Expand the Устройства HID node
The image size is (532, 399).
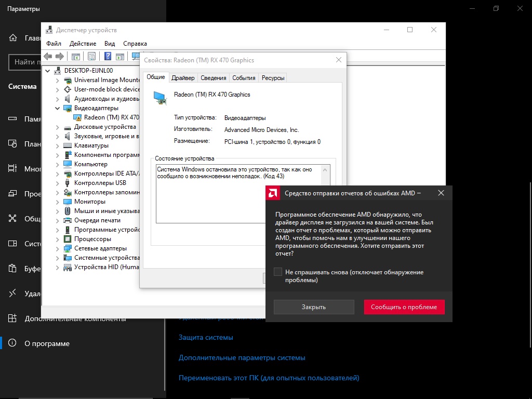(57, 268)
